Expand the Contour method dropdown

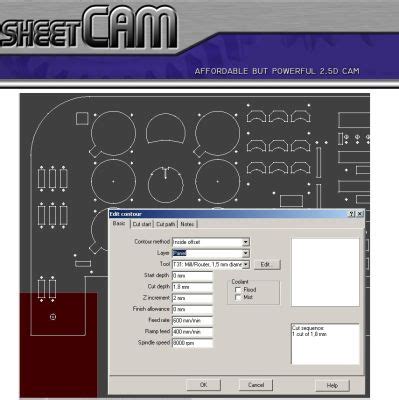point(246,242)
